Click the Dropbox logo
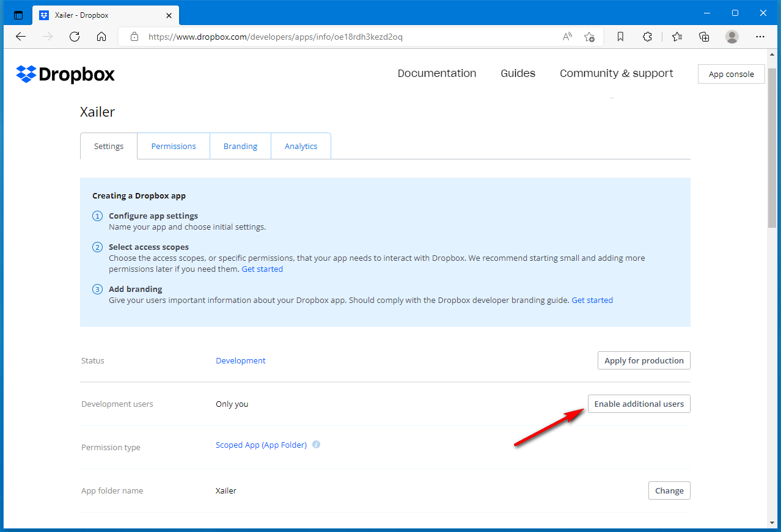Viewport: 781px width, 532px height. point(65,74)
